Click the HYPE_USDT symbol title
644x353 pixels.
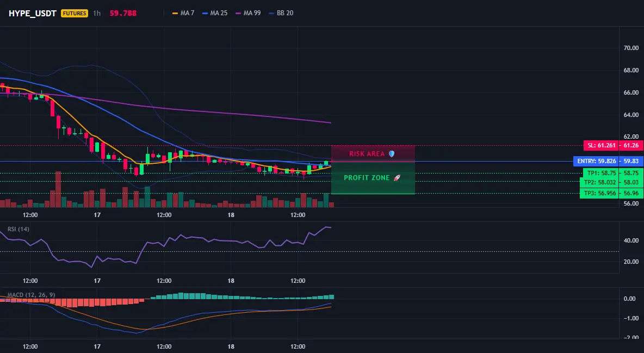pos(33,13)
